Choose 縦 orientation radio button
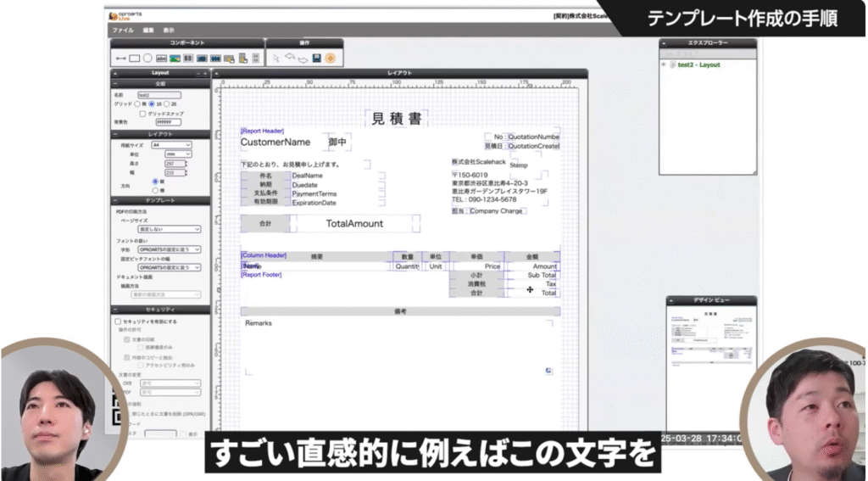 click(155, 182)
